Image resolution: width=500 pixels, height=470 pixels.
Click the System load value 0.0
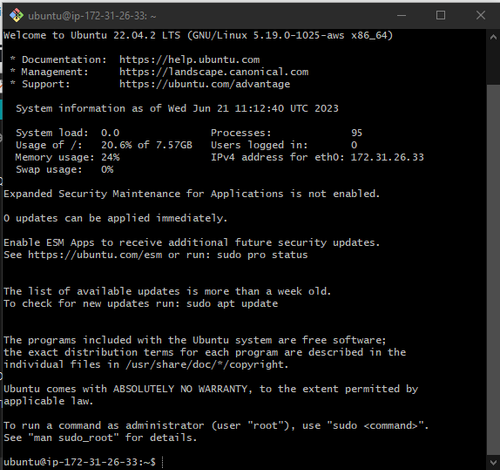[x=110, y=133]
